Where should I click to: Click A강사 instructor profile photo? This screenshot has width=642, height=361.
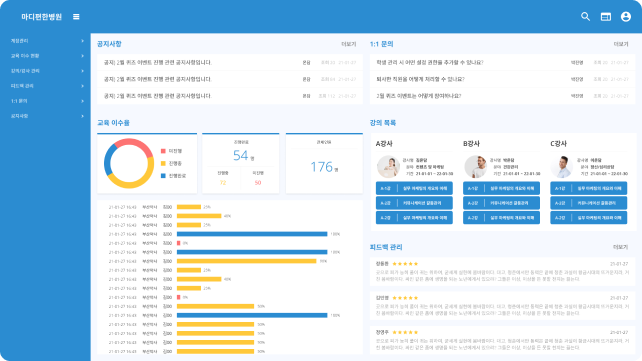(388, 167)
